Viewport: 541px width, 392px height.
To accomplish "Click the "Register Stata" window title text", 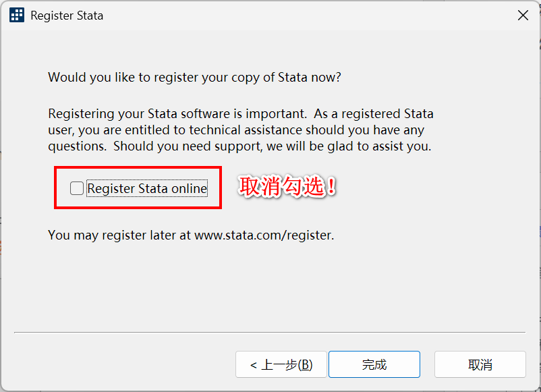I will [67, 15].
